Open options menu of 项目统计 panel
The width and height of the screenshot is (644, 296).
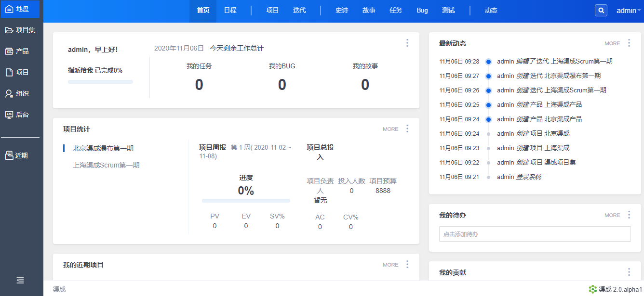coord(407,129)
